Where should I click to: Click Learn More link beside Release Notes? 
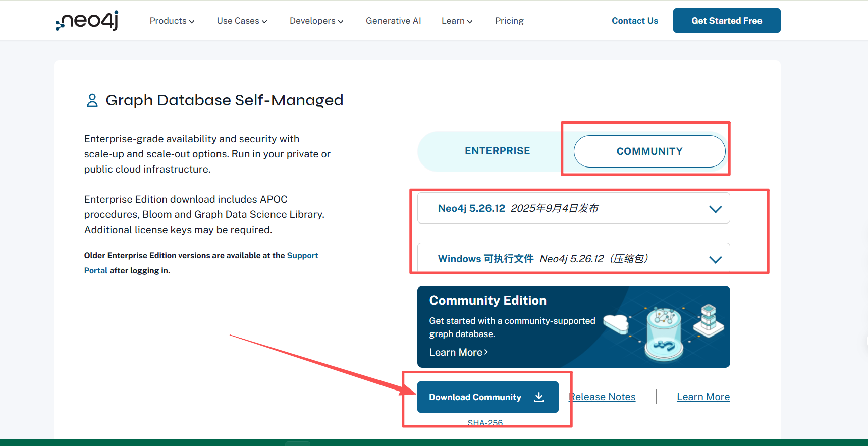coord(703,397)
